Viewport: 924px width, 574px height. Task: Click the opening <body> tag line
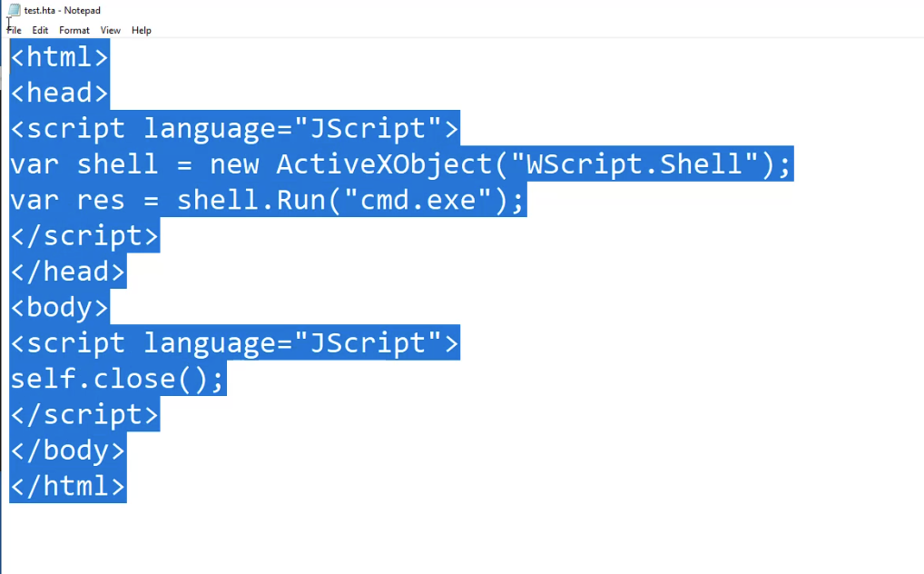(60, 307)
